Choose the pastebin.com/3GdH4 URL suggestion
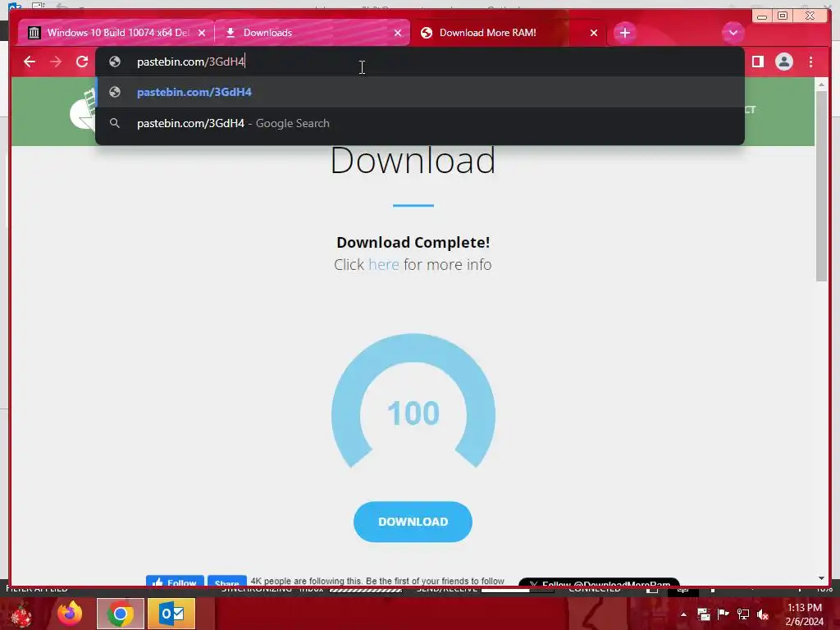This screenshot has height=630, width=840. pyautogui.click(x=420, y=92)
